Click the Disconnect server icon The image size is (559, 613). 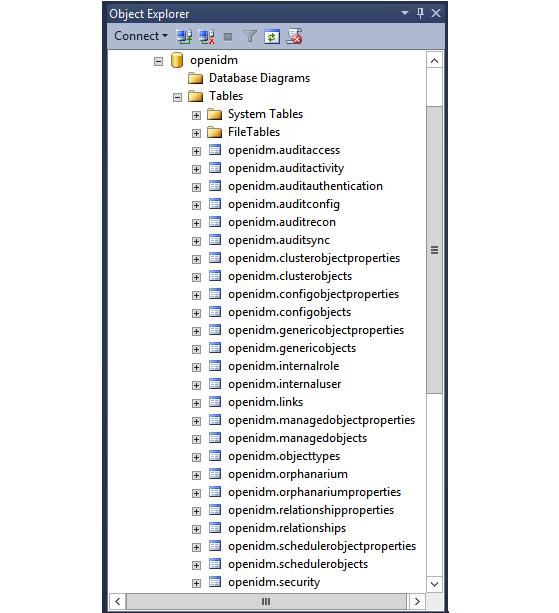pyautogui.click(x=206, y=37)
